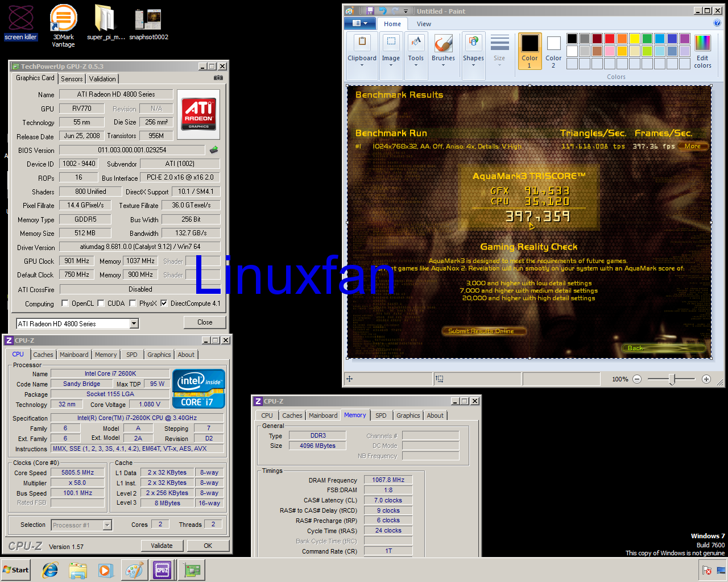Click the Back button in AquaMark results
Screen dimensions: 728x582
[664, 348]
